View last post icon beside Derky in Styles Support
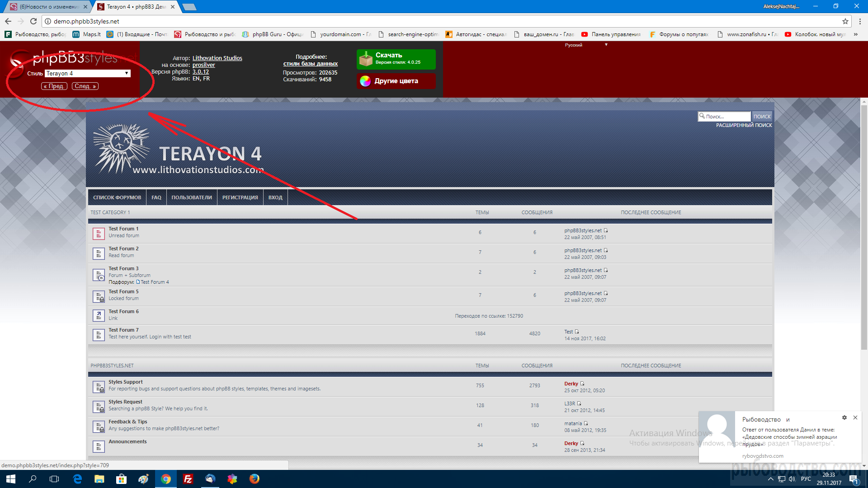868x488 pixels. [582, 384]
